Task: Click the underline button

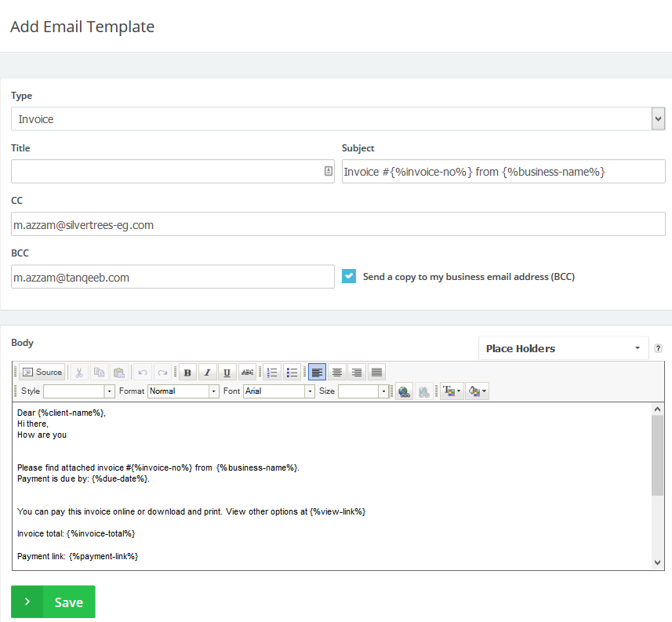Action: pos(227,372)
